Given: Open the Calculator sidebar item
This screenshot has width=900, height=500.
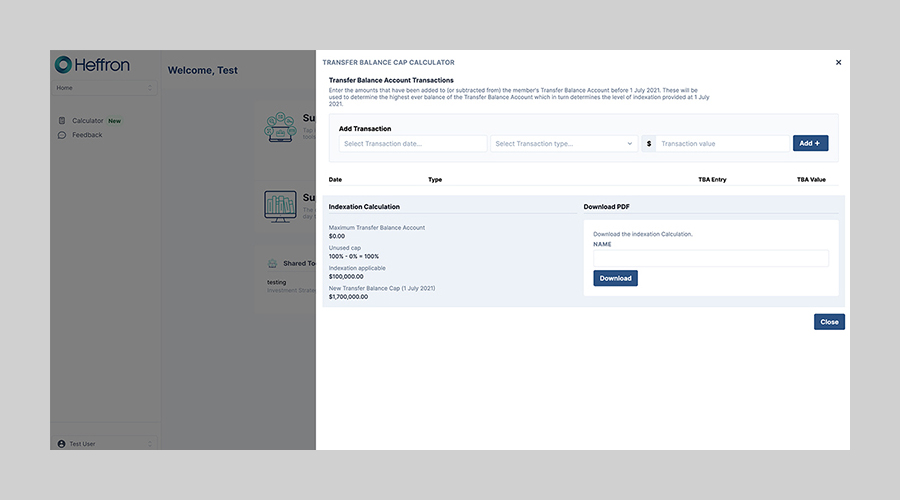Looking at the screenshot, I should 88,121.
